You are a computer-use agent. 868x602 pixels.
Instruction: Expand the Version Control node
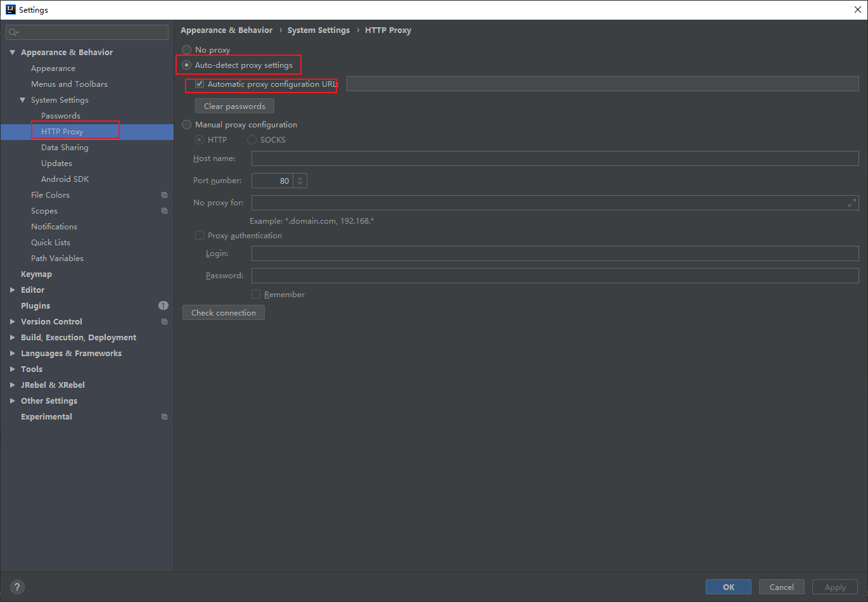coord(12,321)
